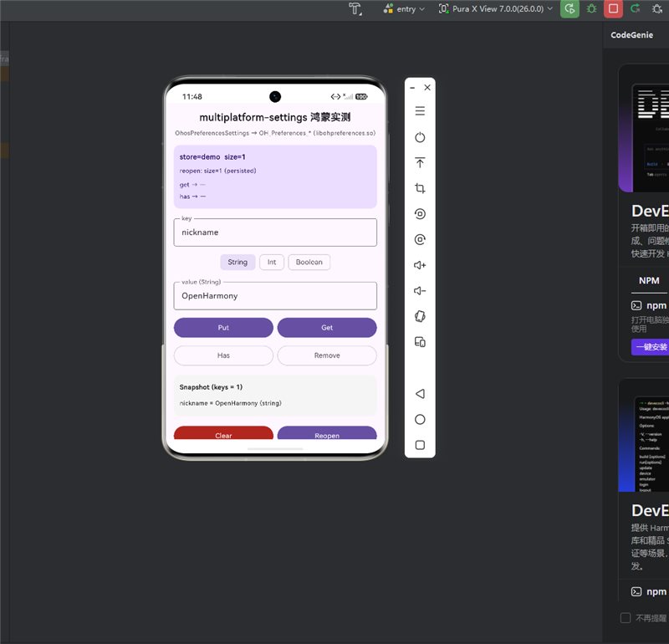Click the first DevEco card thumbnail image
The image size is (669, 644).
pos(644,129)
